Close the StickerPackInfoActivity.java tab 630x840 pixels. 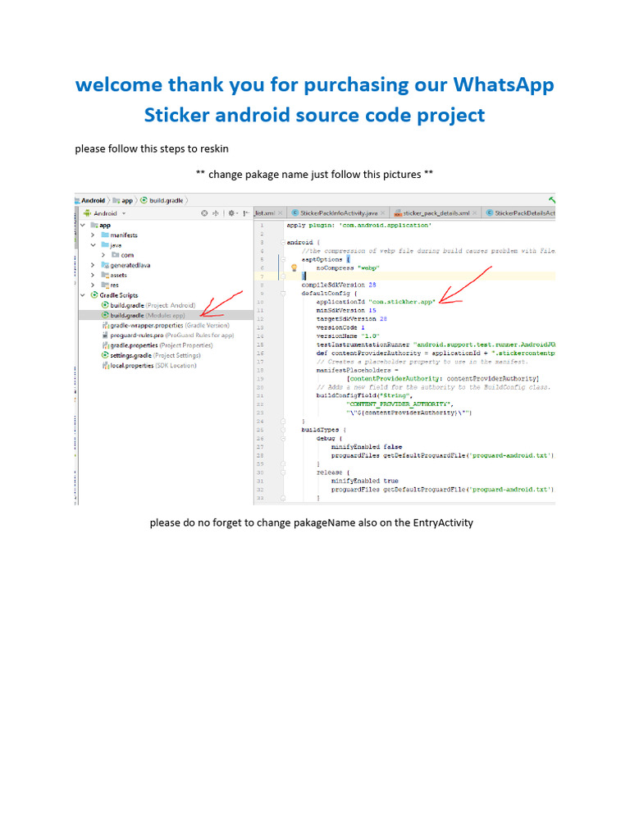(x=383, y=213)
